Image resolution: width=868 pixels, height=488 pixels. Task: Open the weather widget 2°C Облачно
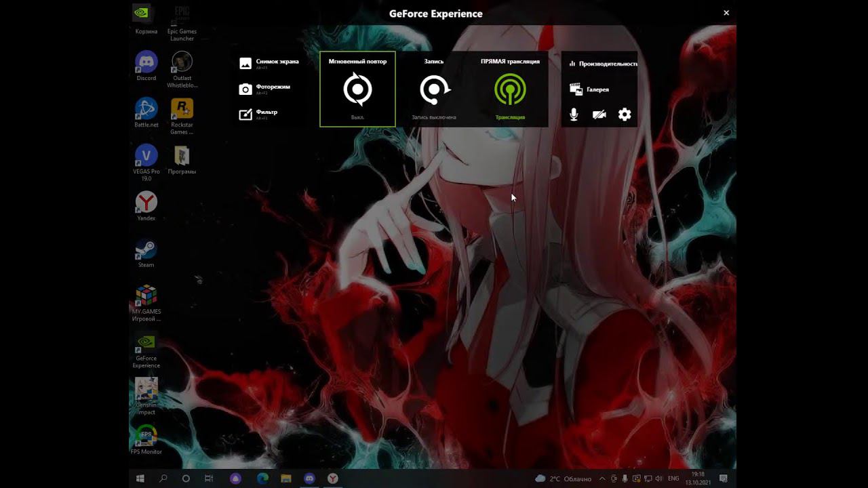point(564,479)
